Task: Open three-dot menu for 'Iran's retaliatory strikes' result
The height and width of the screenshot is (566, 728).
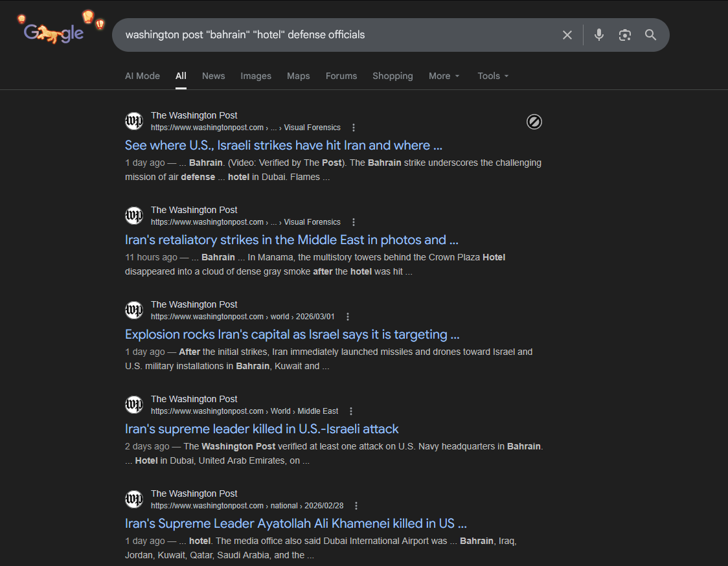Action: click(x=354, y=222)
